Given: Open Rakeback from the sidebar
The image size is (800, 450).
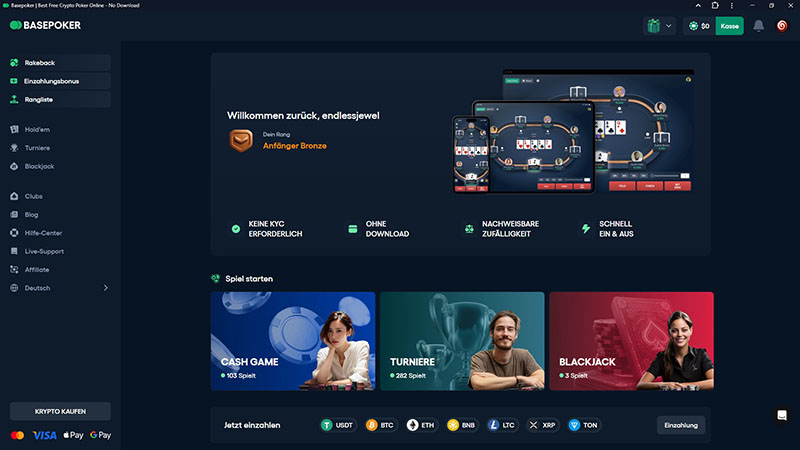Looking at the screenshot, I should click(x=60, y=63).
